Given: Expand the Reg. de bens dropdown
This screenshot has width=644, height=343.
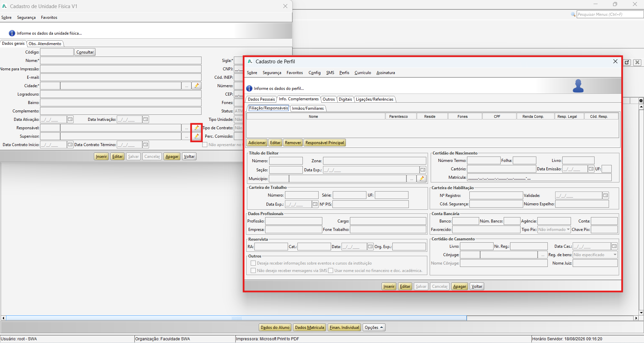Looking at the screenshot, I should pos(615,255).
